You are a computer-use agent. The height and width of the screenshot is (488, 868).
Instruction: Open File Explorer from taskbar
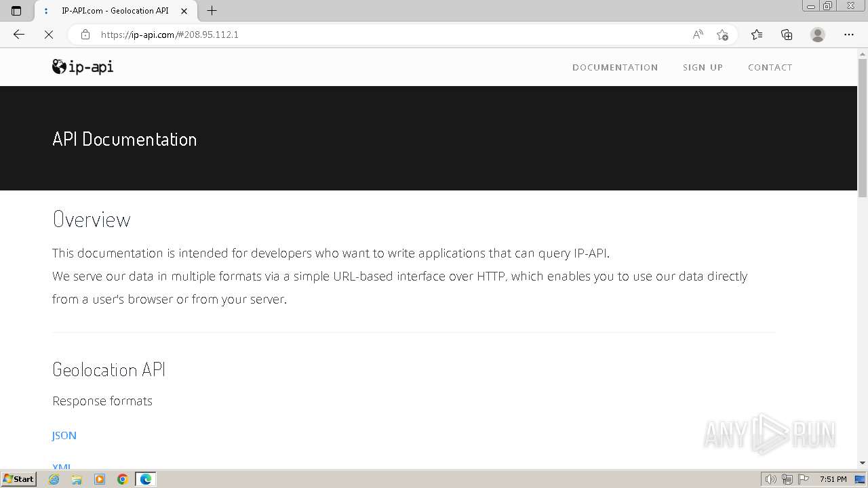(77, 479)
